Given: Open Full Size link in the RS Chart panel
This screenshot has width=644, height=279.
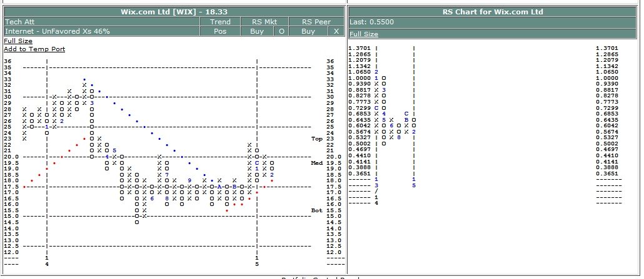Looking at the screenshot, I should point(364,34).
